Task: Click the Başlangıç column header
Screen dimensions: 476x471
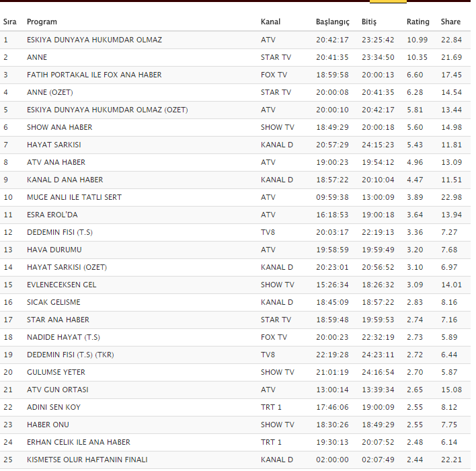Action: coord(333,22)
